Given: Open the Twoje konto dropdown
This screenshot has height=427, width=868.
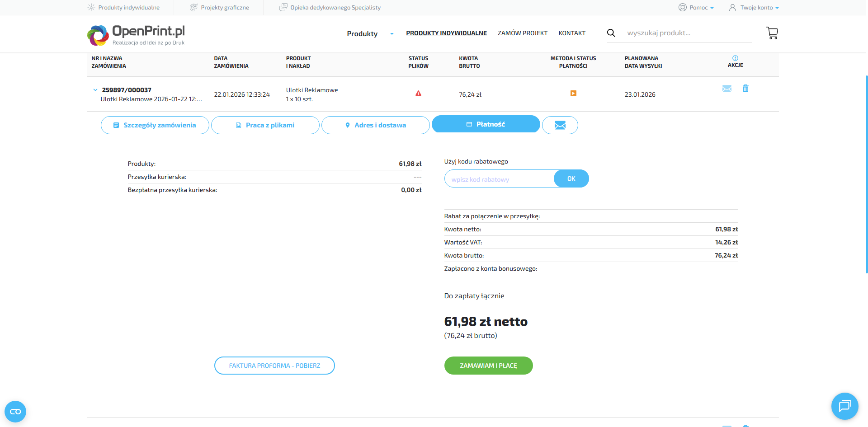Looking at the screenshot, I should [754, 8].
